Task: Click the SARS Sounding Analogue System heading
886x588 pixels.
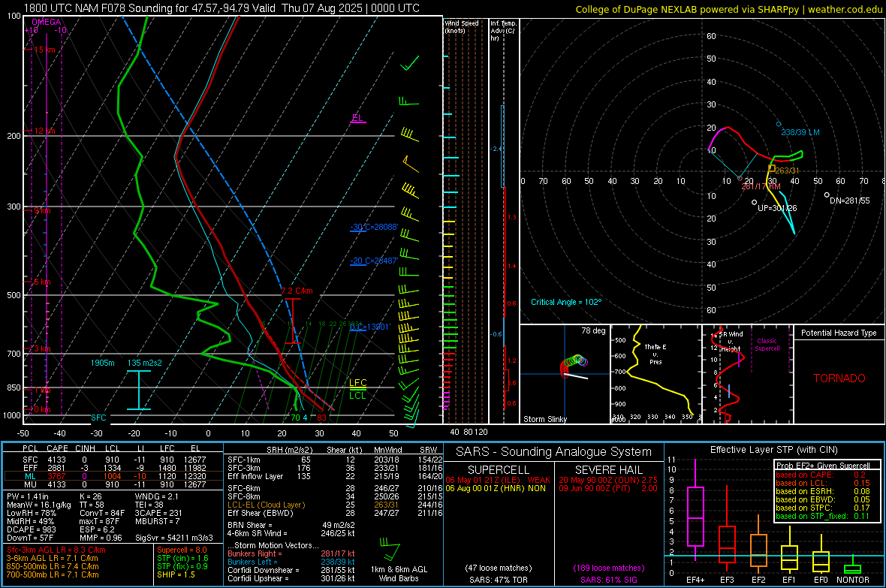Action: click(554, 452)
